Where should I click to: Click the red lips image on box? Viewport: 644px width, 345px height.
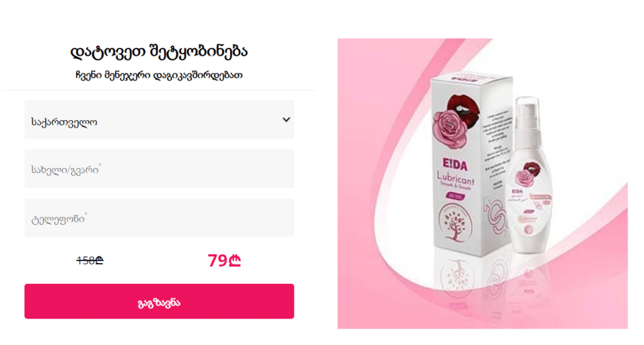pos(464,106)
